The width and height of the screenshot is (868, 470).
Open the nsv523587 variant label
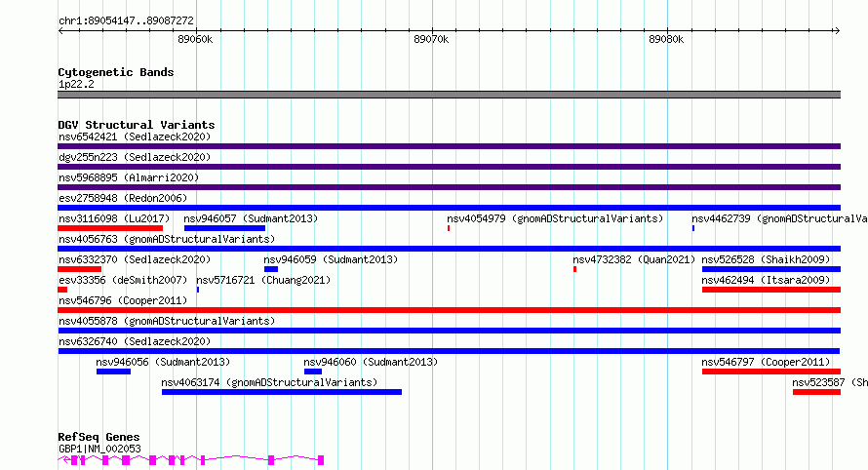click(830, 382)
